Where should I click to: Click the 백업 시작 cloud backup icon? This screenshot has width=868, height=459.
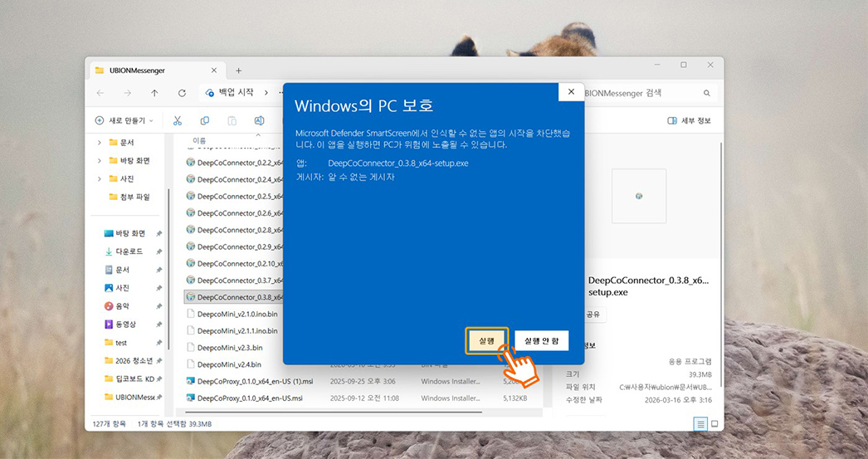(209, 93)
